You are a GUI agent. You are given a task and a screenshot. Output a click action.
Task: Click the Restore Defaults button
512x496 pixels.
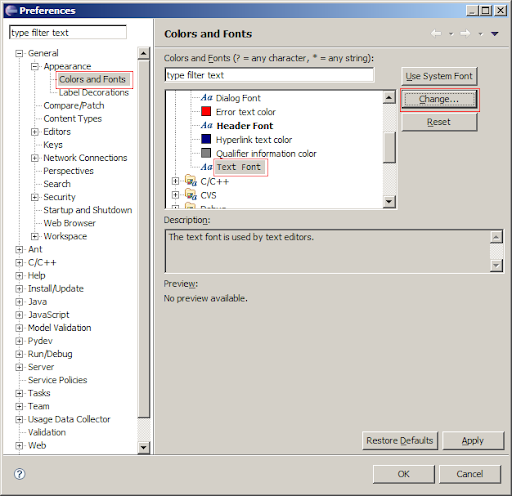400,441
